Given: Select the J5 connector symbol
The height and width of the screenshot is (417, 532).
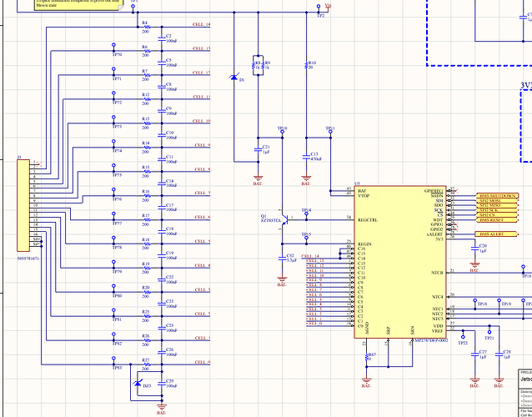Looking at the screenshot, I should click(x=23, y=205).
